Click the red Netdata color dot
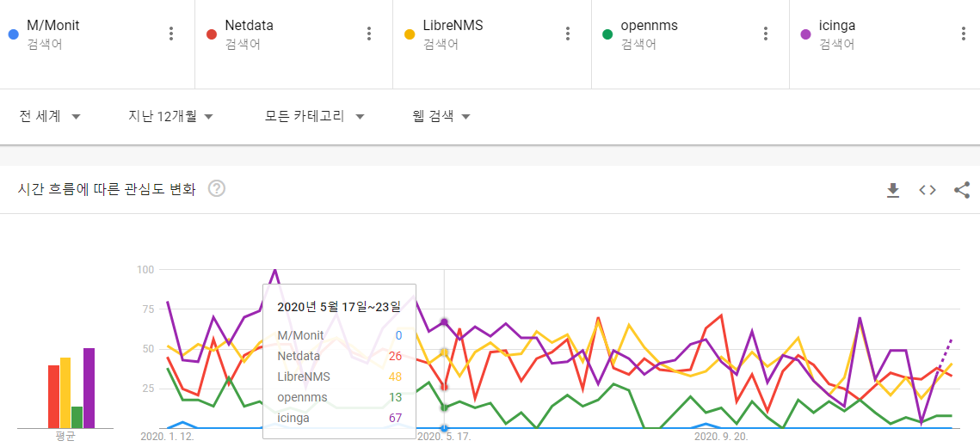This screenshot has height=447, width=980. pos(212,34)
